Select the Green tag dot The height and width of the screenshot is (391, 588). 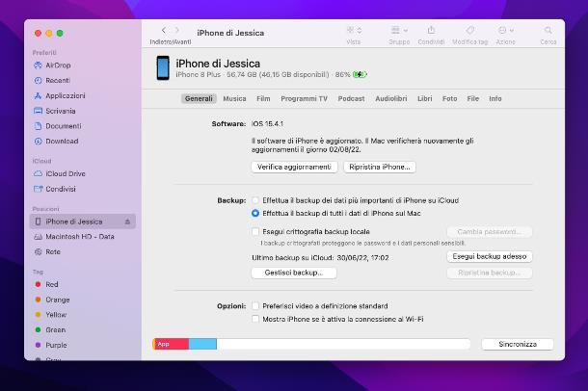pyautogui.click(x=38, y=330)
